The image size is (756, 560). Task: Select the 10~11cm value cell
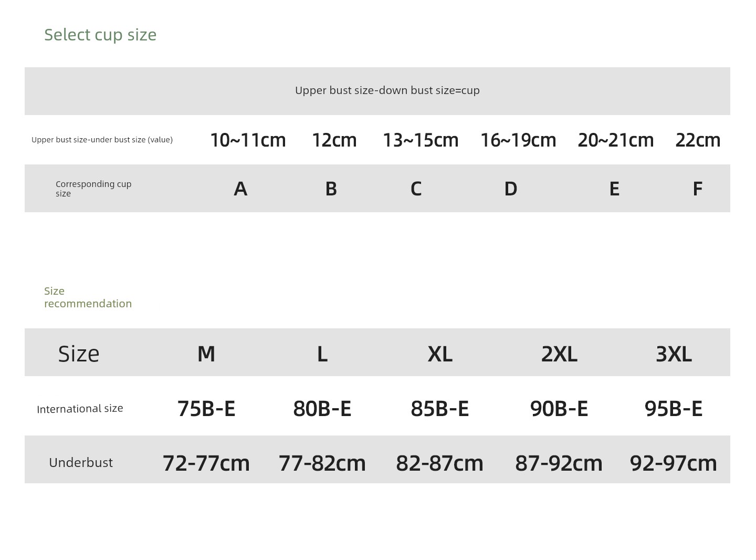pyautogui.click(x=248, y=140)
